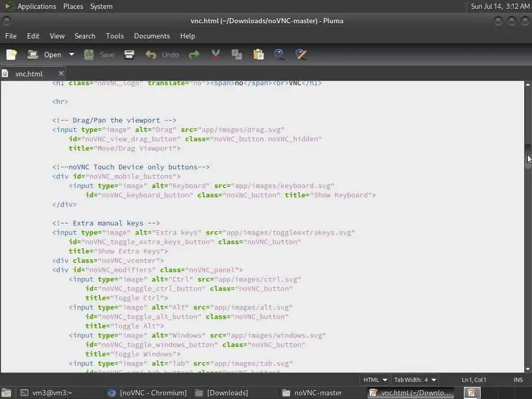Click the vertical scrollbar thumb

point(528,156)
